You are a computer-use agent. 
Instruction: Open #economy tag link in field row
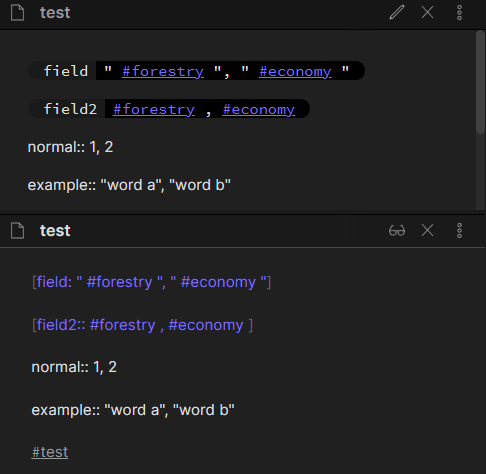295,71
